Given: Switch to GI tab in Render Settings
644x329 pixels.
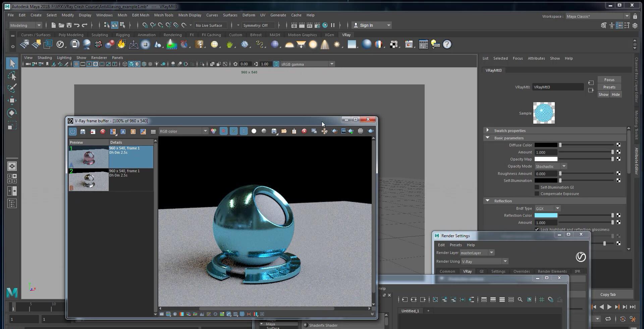Looking at the screenshot, I should coord(481,271).
